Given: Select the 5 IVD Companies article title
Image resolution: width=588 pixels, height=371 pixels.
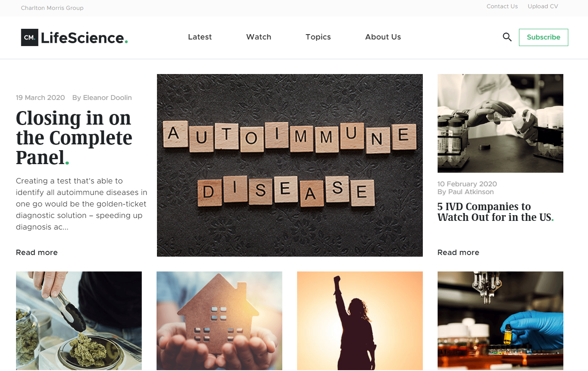Looking at the screenshot, I should coord(496,212).
